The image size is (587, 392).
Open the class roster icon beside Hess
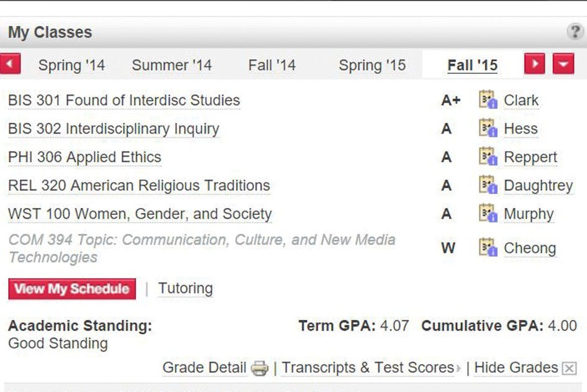coord(488,129)
